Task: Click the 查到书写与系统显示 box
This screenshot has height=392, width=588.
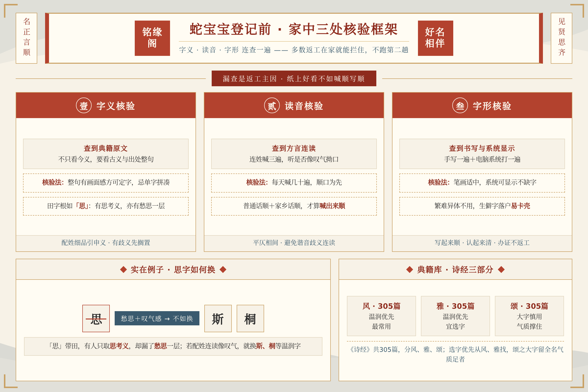Action: [x=482, y=154]
